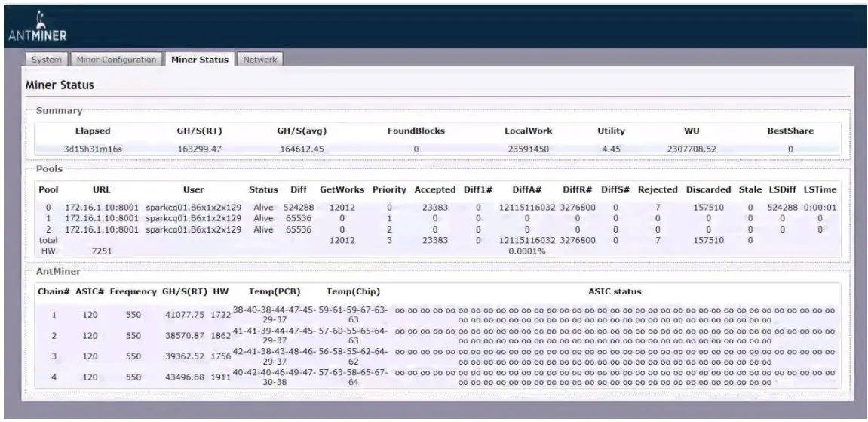Viewport: 868px width, 422px height.
Task: Switch to Miner Configuration tab
Action: tap(116, 59)
